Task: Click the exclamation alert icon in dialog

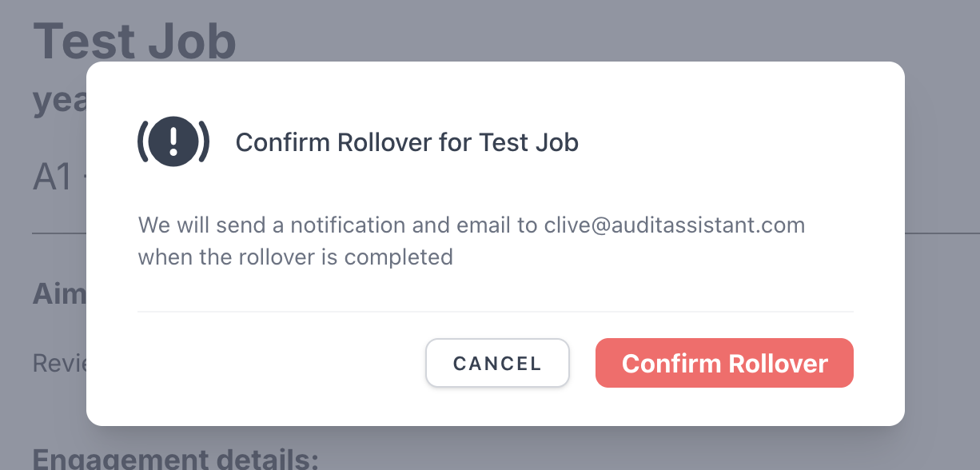Action: click(173, 142)
